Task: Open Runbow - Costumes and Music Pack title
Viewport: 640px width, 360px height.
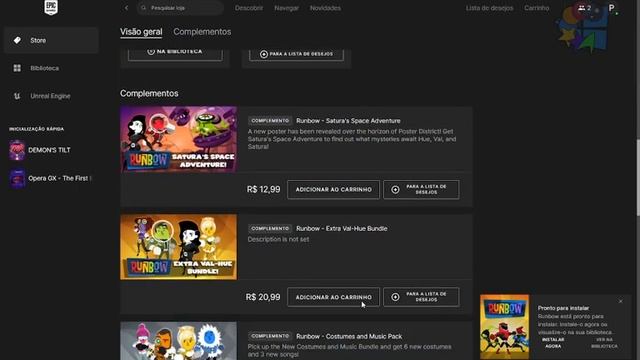Action: pos(349,336)
